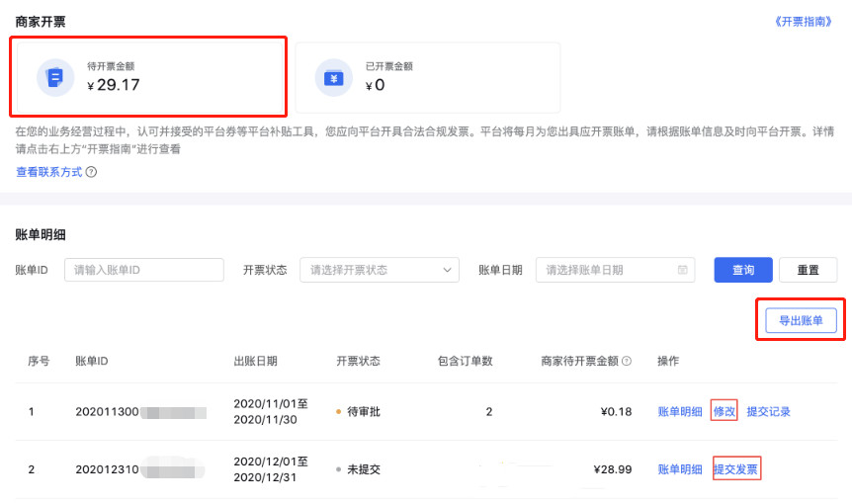Open 账单明细 for the 待审批 bill
852x504 pixels.
coord(680,412)
